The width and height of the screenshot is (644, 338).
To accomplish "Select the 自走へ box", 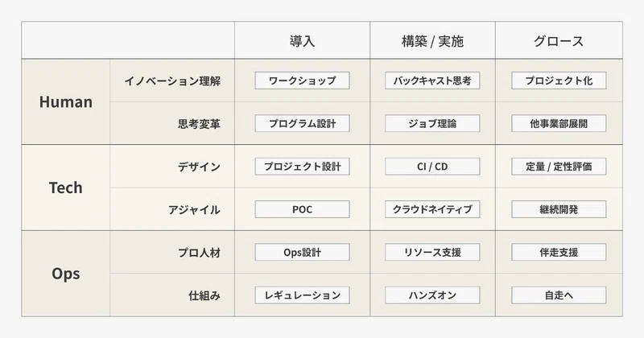I will 559,295.
